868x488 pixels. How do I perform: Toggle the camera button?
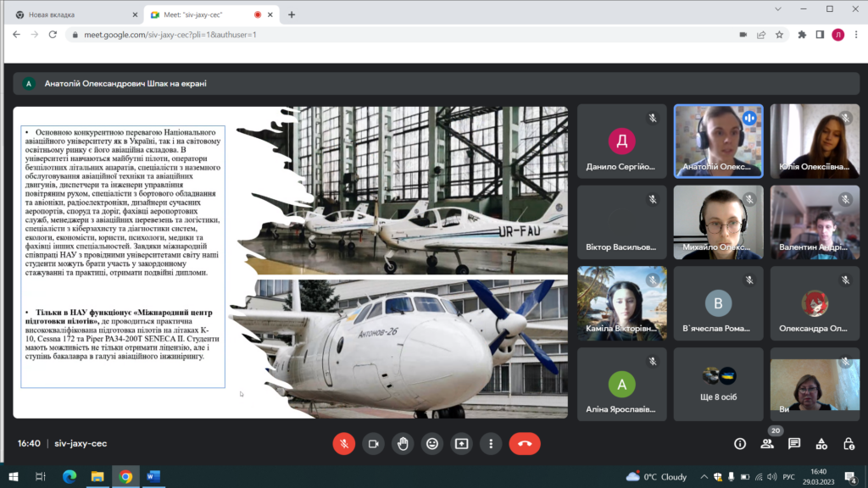[373, 443]
